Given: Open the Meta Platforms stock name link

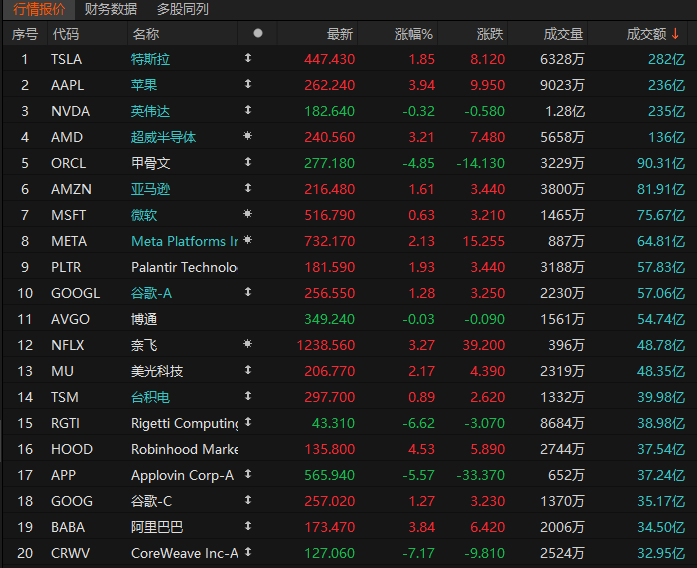Looking at the screenshot, I should click(184, 241).
